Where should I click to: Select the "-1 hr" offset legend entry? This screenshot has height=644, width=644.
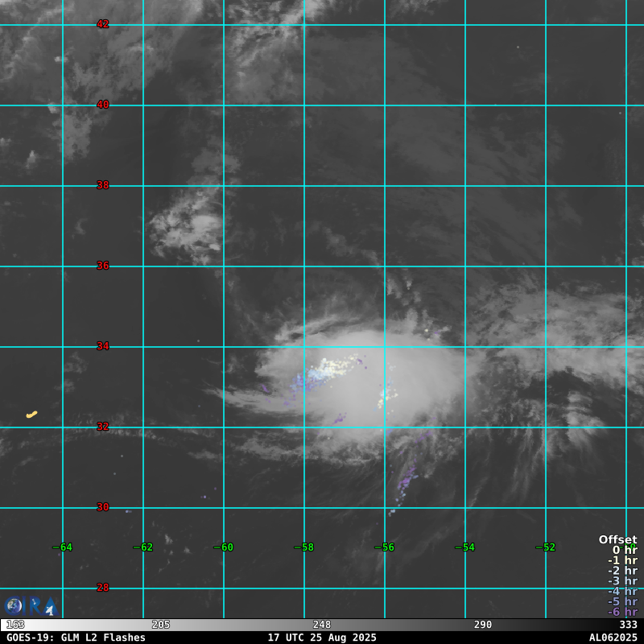coord(622,560)
